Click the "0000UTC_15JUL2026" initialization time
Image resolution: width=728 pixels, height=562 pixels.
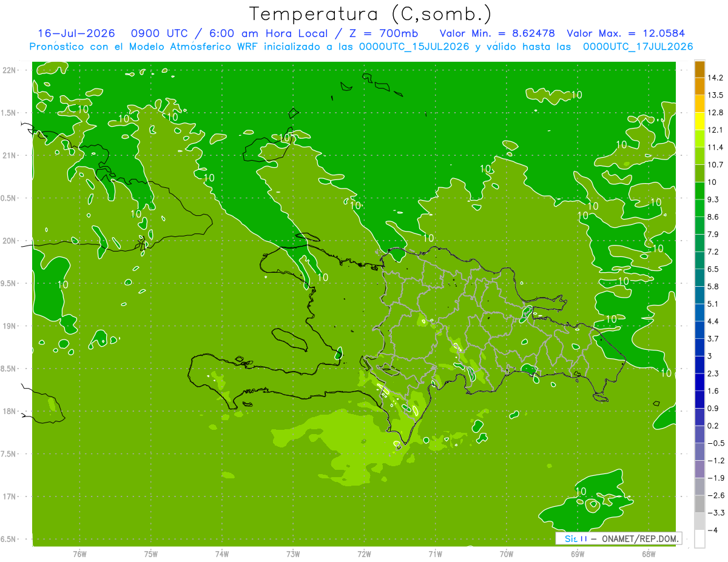pyautogui.click(x=414, y=47)
